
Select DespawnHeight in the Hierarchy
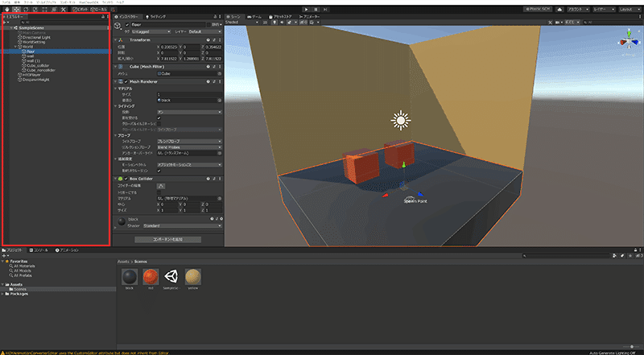click(35, 80)
